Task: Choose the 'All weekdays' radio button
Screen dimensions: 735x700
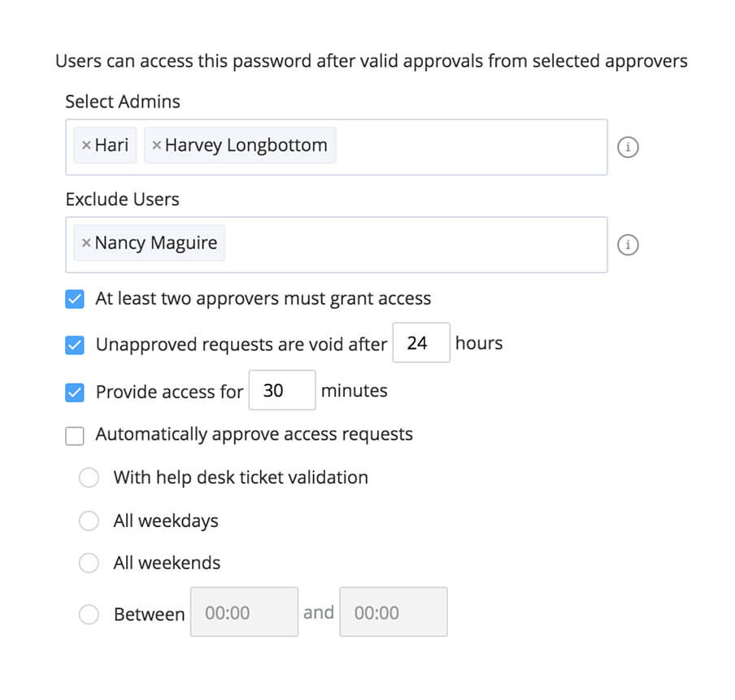Action: coord(89,521)
